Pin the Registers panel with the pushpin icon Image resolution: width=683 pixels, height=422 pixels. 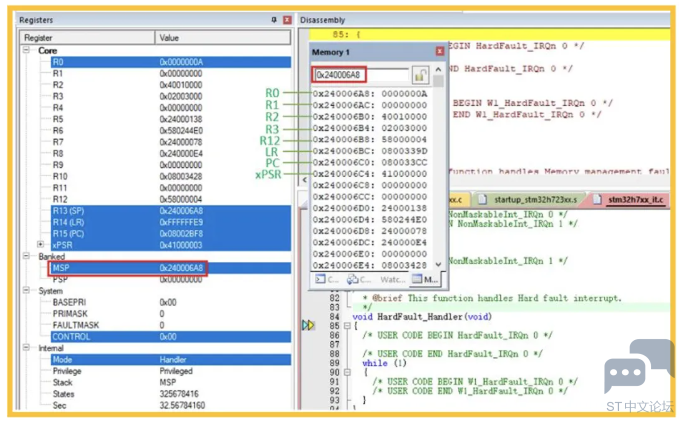274,20
